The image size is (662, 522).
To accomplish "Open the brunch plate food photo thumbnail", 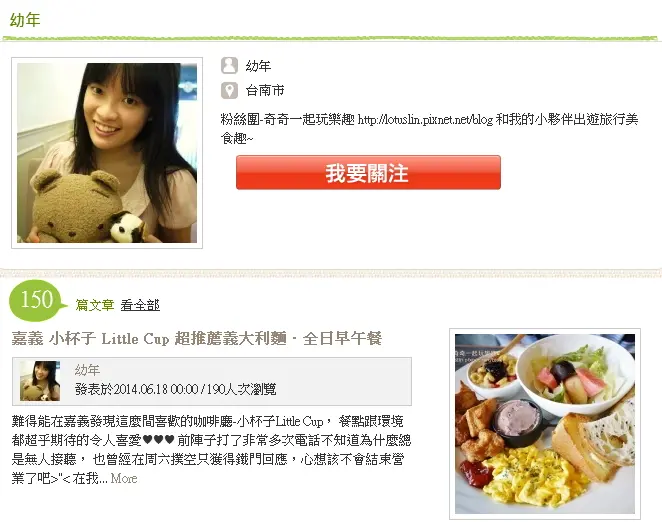I will [545, 424].
